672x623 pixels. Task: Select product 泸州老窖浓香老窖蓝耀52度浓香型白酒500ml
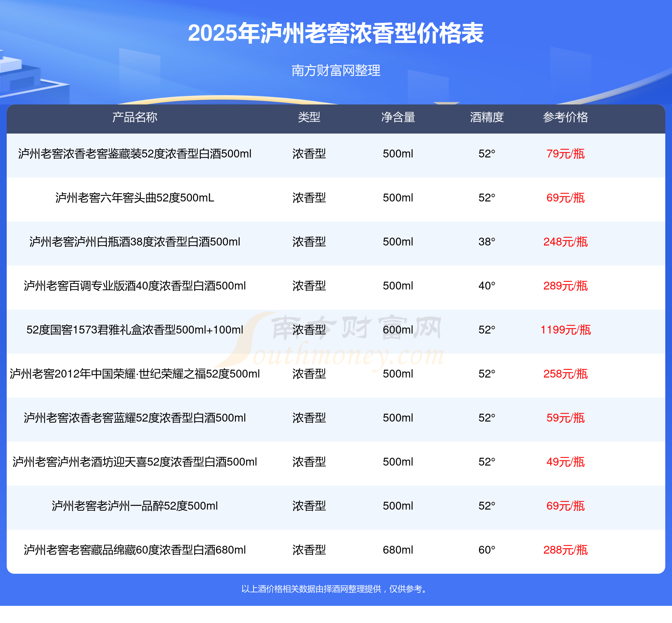pos(135,418)
